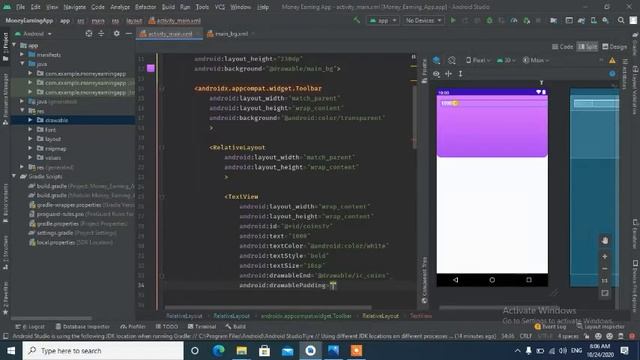Run the app with green play button
This screenshot has width=640, height=360.
tap(453, 20)
